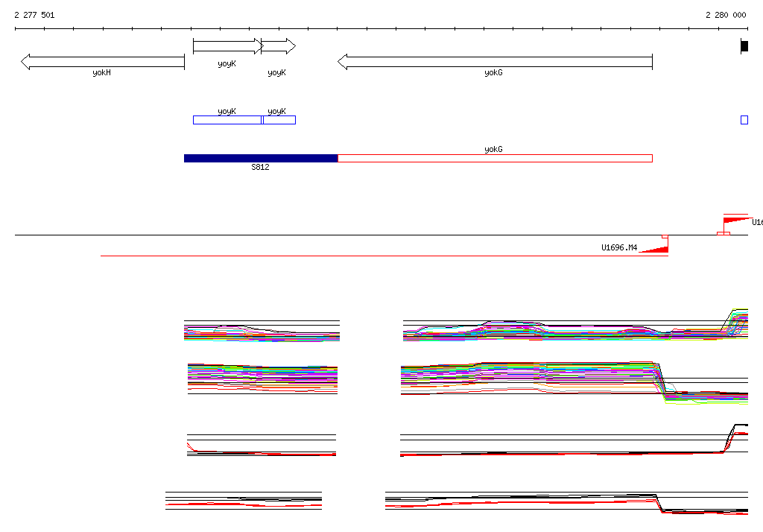Click the yokG label under the gene arrow
This screenshot has height=532, width=763.
pos(493,72)
